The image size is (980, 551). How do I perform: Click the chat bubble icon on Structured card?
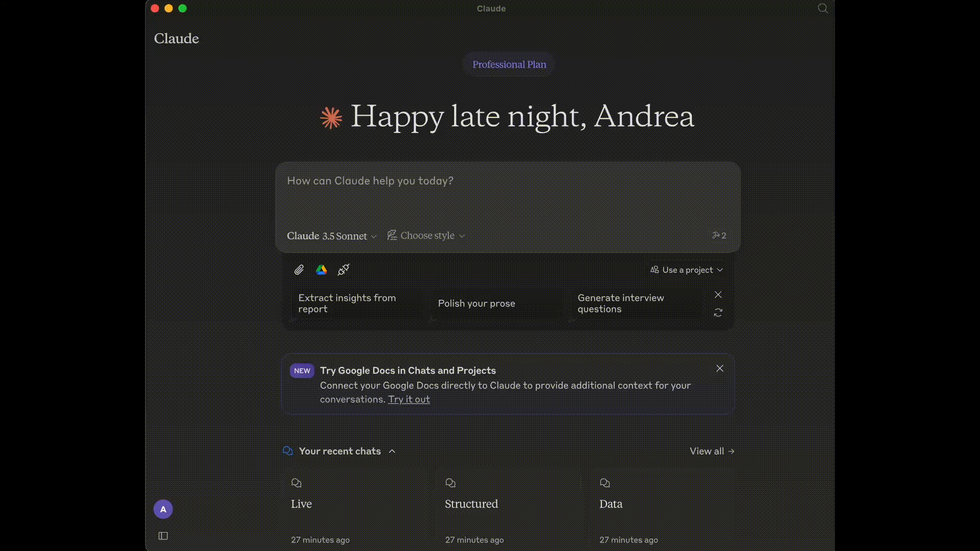(450, 483)
